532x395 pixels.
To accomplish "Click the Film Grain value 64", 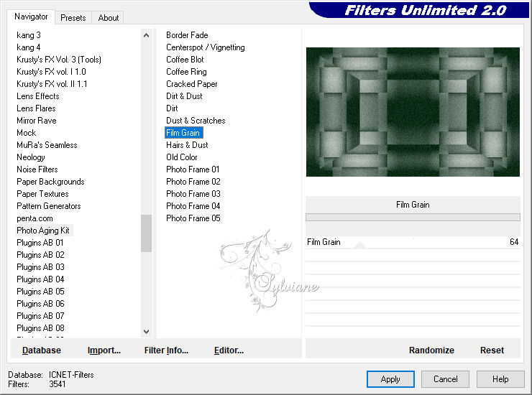I will click(514, 242).
